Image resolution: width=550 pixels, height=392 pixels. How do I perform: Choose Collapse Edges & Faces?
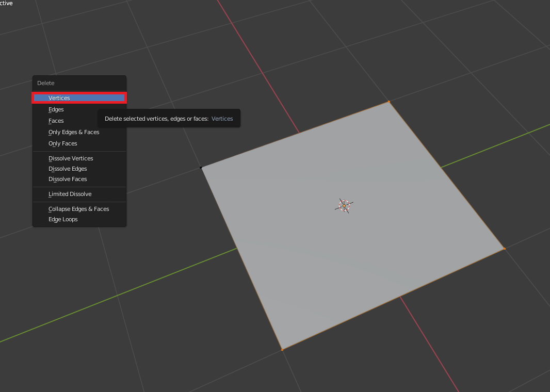[79, 209]
